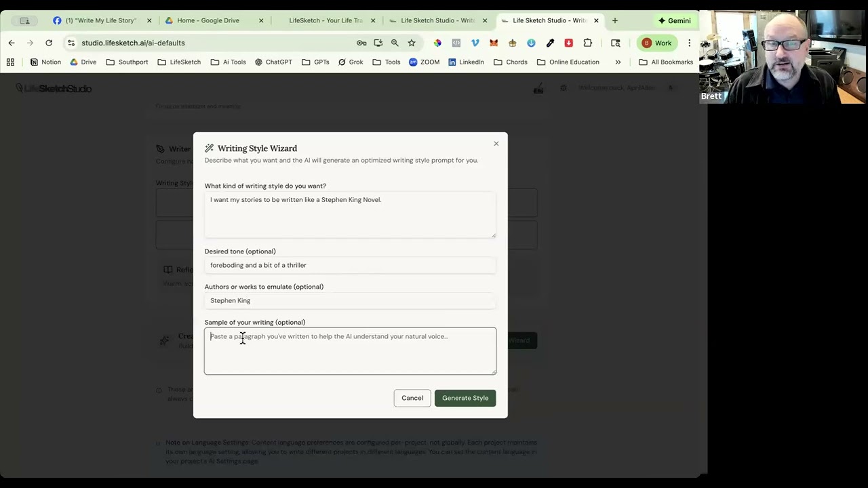Viewport: 868px width, 488px height.
Task: Open the GPTs bookmarks folder
Action: pyautogui.click(x=315, y=62)
